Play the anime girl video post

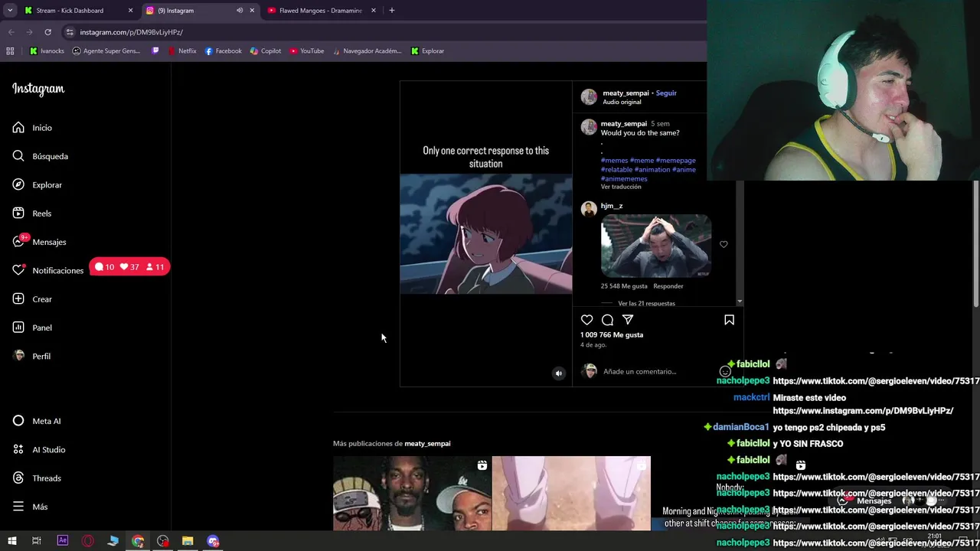(486, 233)
